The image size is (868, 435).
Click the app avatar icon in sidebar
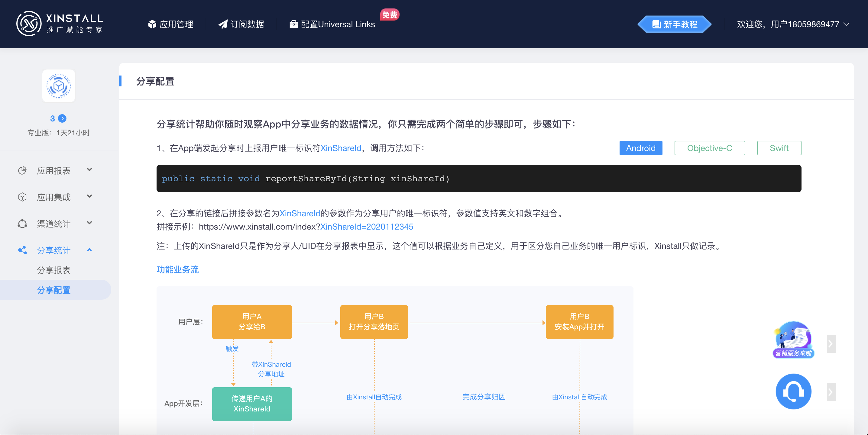pyautogui.click(x=58, y=86)
